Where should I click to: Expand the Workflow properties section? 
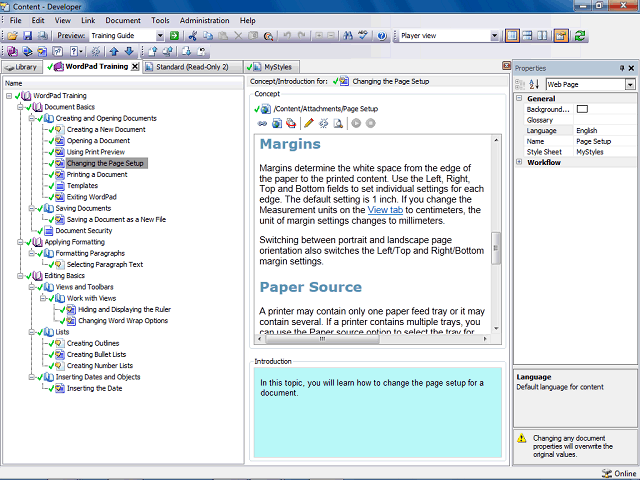coord(519,162)
